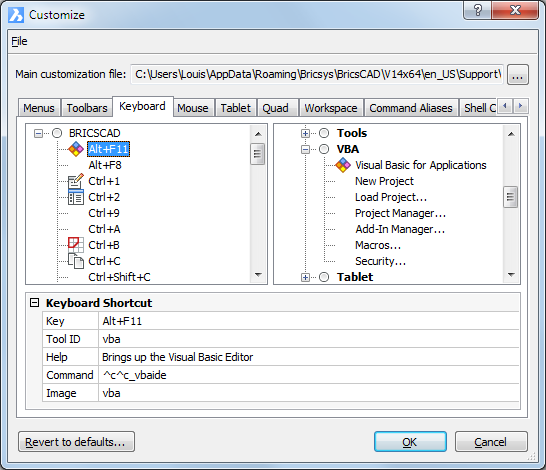Viewport: 546px width, 470px height.
Task: Open the File menu
Action: pos(19,41)
